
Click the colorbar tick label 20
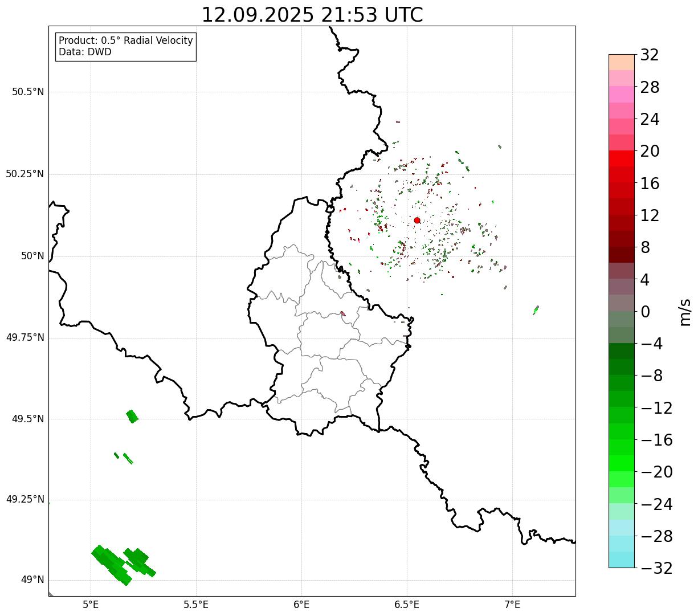pyautogui.click(x=650, y=152)
